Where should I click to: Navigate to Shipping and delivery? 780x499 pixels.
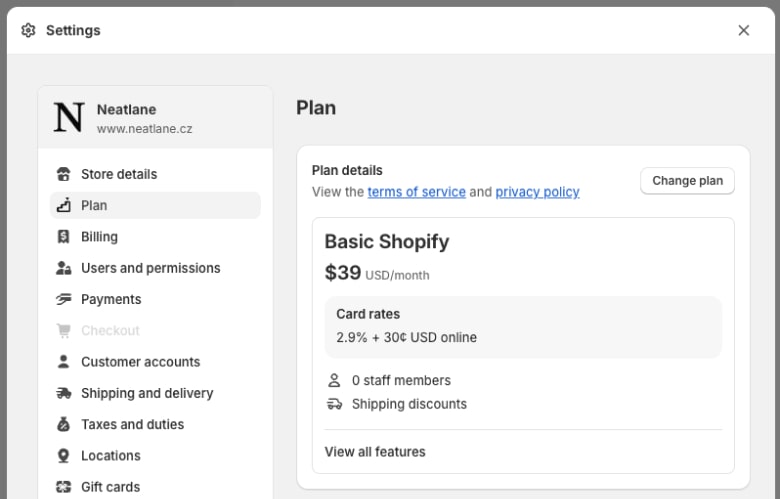(x=155, y=393)
